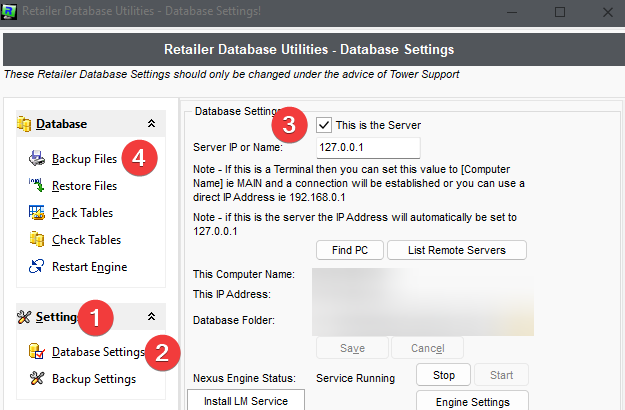
Task: Click the Check Tables icon
Action: 37,239
